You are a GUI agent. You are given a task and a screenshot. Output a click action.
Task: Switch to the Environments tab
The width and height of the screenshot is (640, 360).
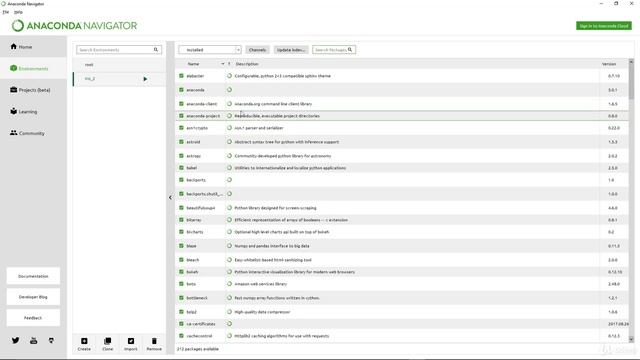(33, 68)
